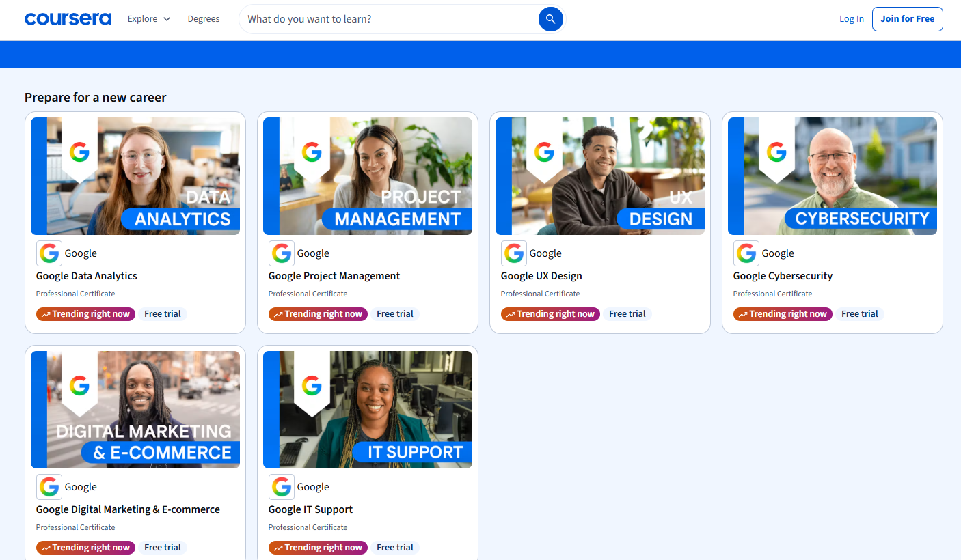961x560 pixels.
Task: Click 'Trending right now' badge on Cybersecurity
Action: tap(783, 314)
